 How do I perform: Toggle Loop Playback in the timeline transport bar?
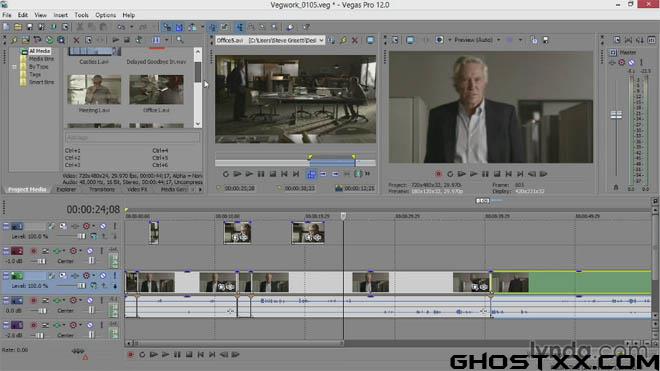[x=142, y=355]
